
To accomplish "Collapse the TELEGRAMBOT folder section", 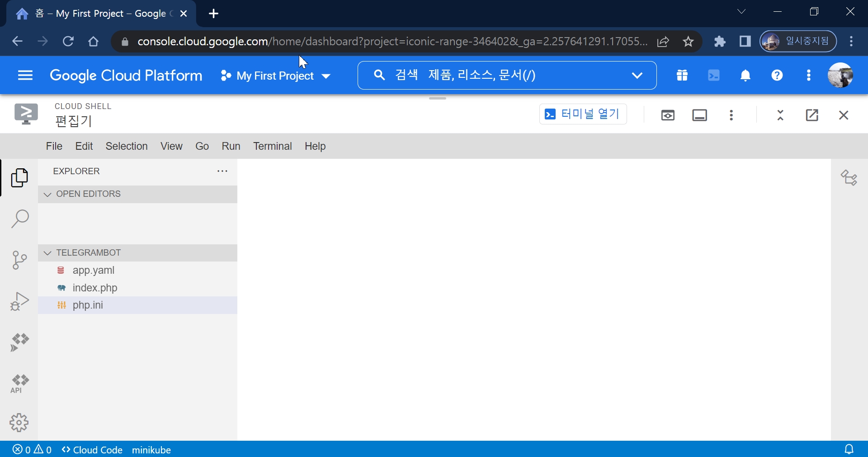I will [x=137, y=253].
